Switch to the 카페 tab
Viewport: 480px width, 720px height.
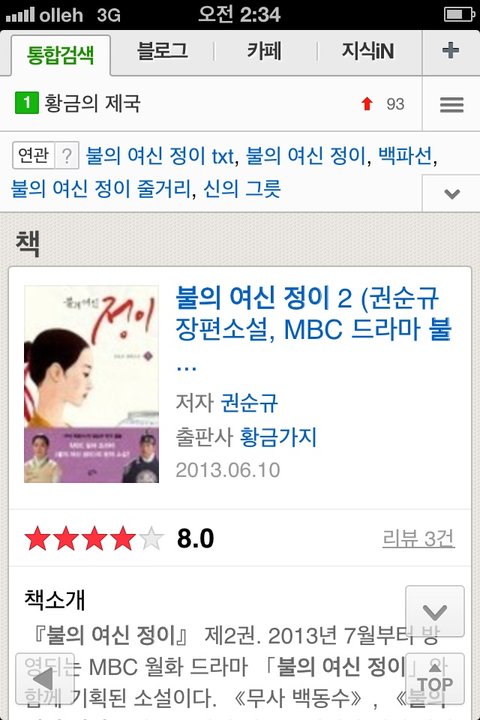tap(264, 51)
